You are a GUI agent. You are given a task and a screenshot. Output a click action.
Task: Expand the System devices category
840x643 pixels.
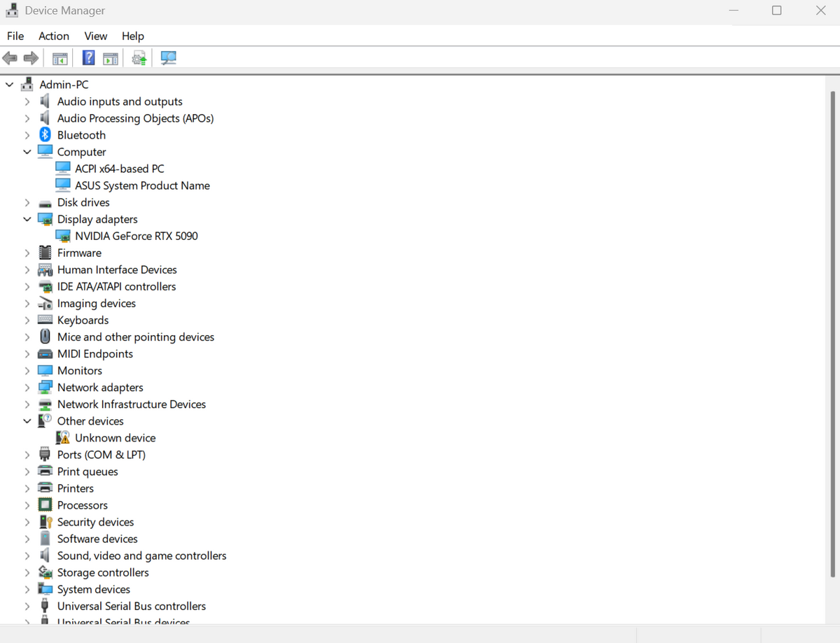pyautogui.click(x=27, y=589)
